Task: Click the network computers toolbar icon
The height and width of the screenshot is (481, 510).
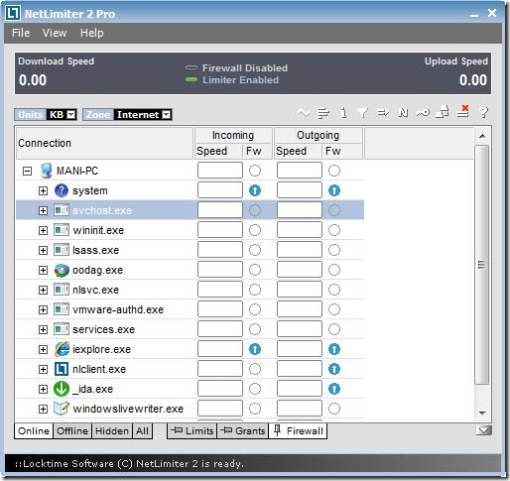Action: tap(443, 112)
